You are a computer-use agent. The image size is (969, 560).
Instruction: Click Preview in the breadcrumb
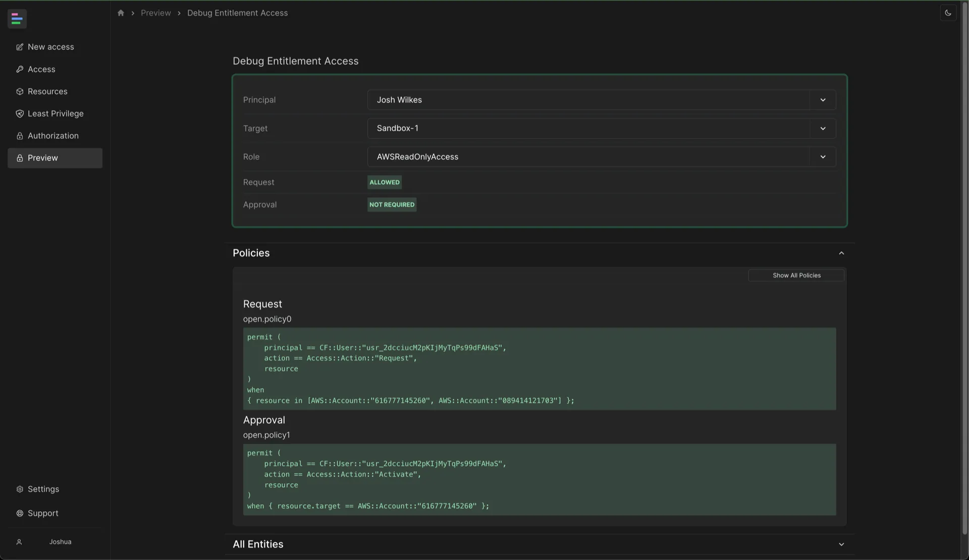[155, 13]
